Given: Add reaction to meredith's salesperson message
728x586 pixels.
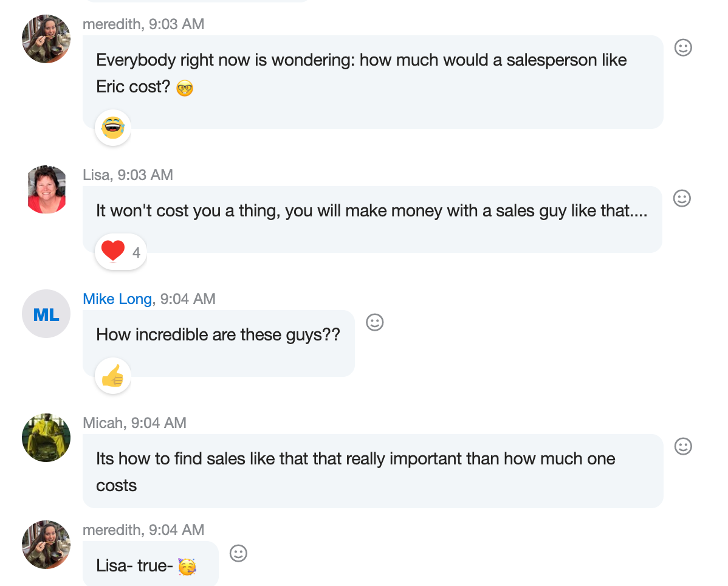Looking at the screenshot, I should (x=683, y=47).
